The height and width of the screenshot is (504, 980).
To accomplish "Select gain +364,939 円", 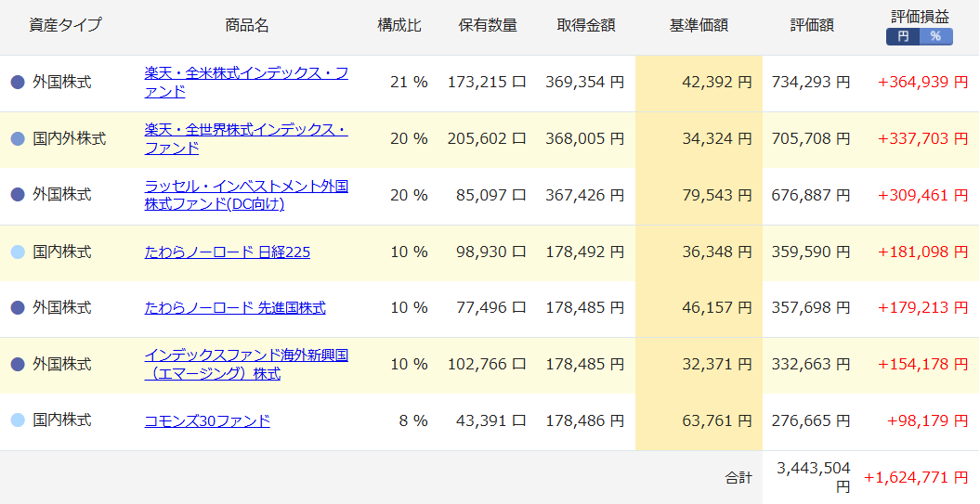I will [x=923, y=83].
